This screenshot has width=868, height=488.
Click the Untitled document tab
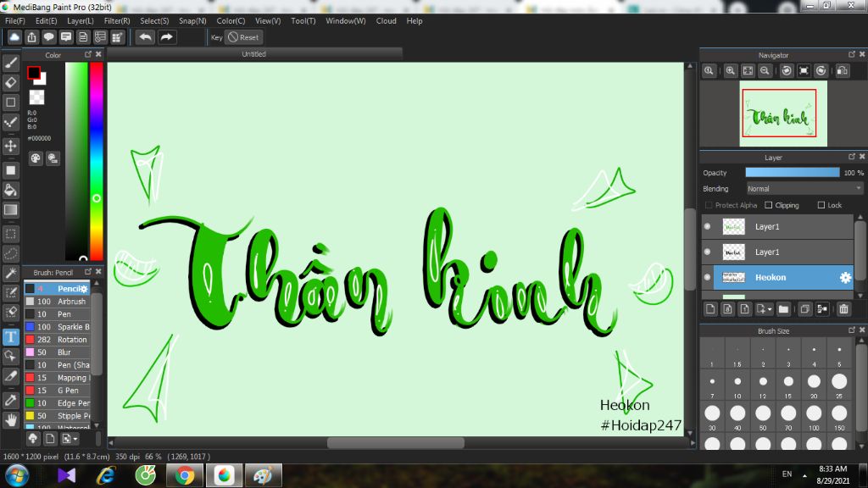pyautogui.click(x=254, y=54)
